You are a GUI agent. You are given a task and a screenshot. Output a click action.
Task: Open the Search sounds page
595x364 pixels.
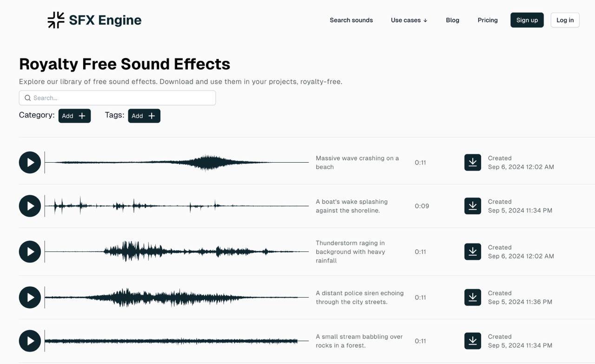tap(351, 20)
